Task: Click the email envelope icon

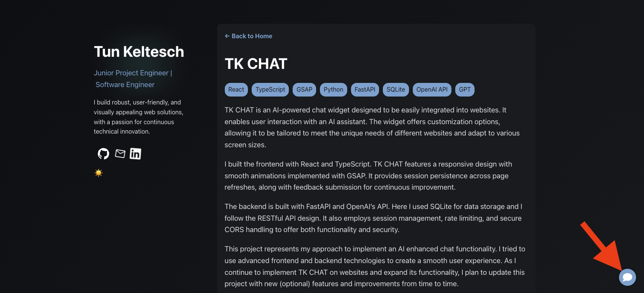Action: coord(120,154)
